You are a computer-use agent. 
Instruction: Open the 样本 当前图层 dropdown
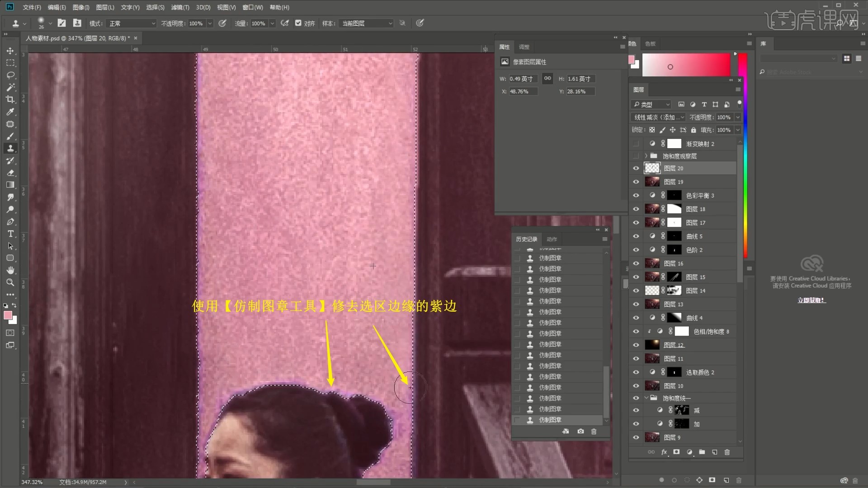point(367,23)
